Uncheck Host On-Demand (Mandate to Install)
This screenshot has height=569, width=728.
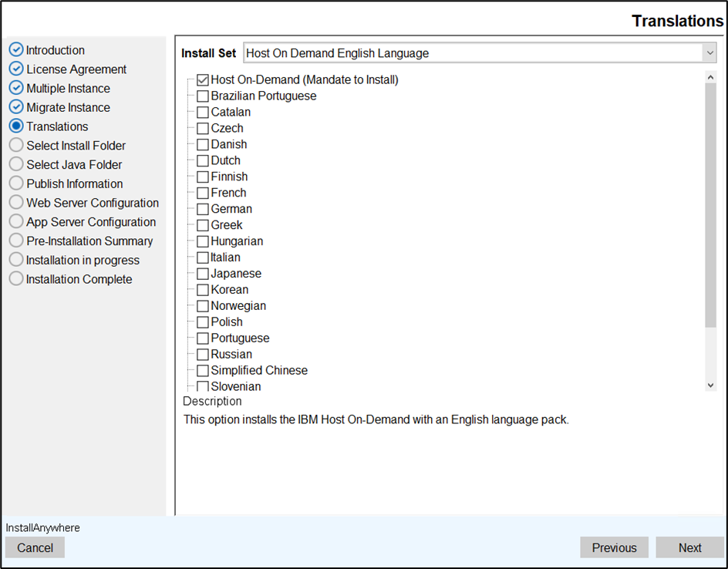[x=203, y=80]
